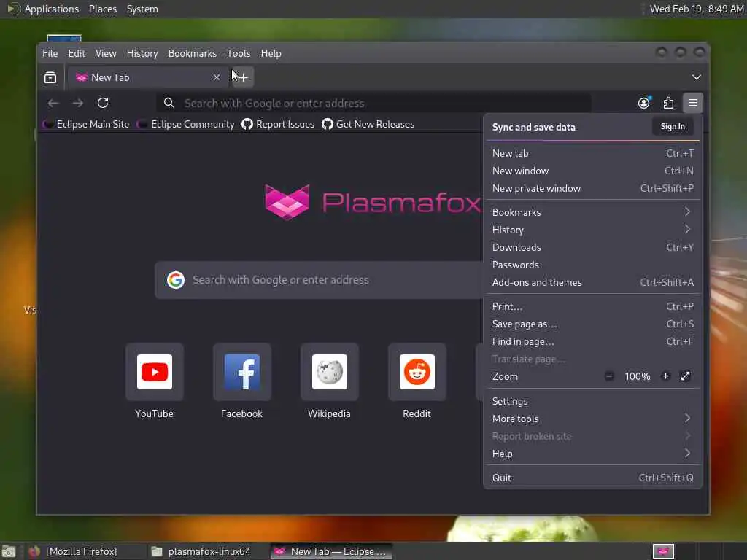
Task: Reset zoom by clicking 100%
Action: point(638,377)
